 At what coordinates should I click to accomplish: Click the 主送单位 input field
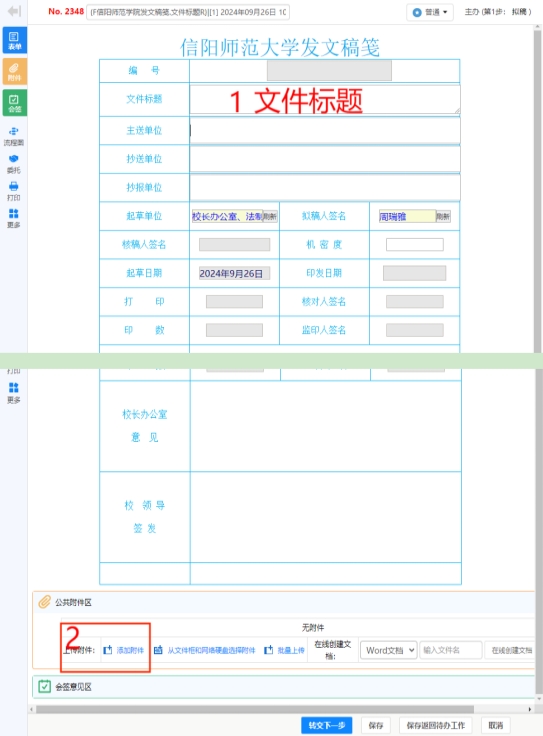(325, 130)
